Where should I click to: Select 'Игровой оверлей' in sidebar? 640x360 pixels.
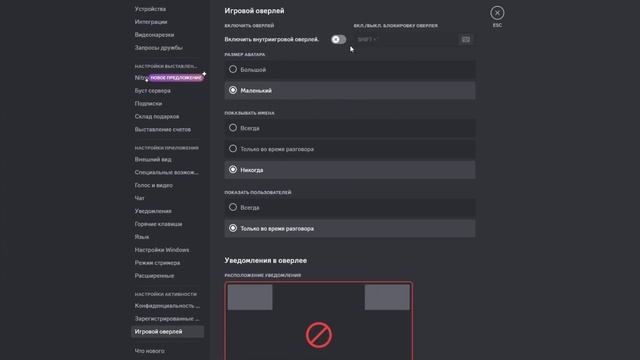pyautogui.click(x=167, y=332)
